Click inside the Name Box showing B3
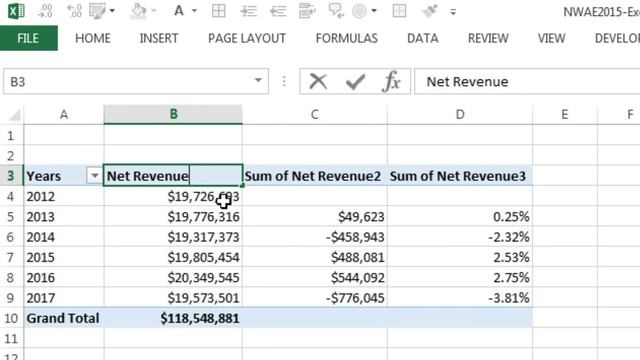Viewport: 640px width, 360px height. (x=127, y=82)
